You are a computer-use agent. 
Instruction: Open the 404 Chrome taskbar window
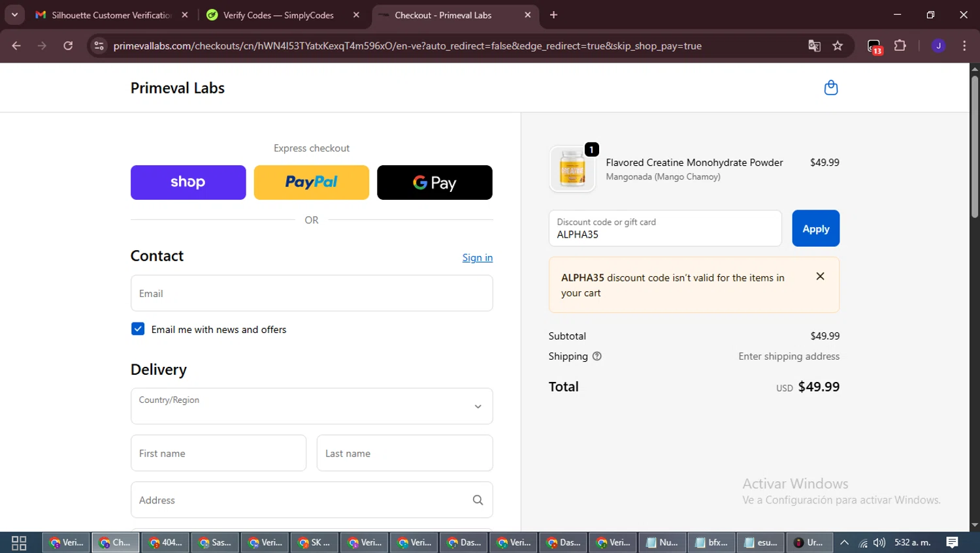(166, 543)
